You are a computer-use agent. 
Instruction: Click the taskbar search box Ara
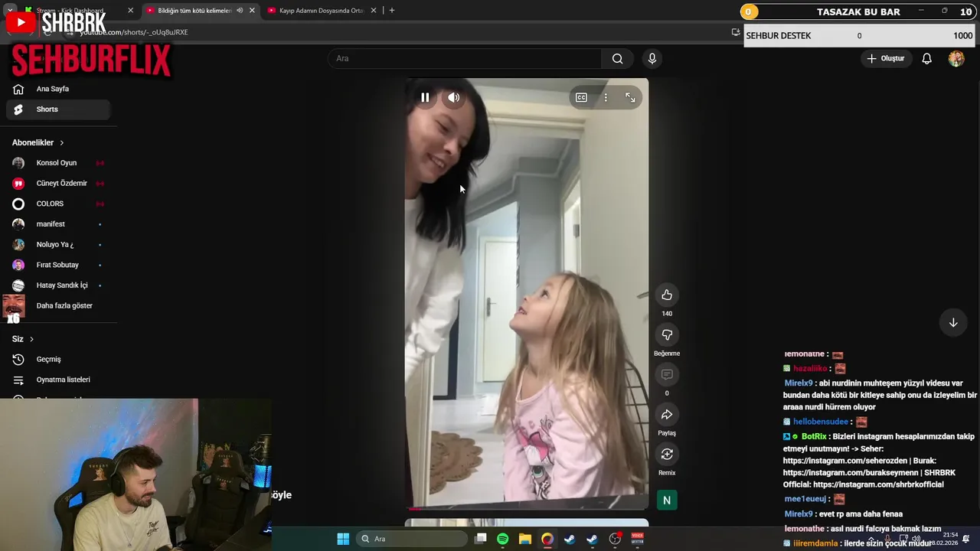(x=413, y=539)
